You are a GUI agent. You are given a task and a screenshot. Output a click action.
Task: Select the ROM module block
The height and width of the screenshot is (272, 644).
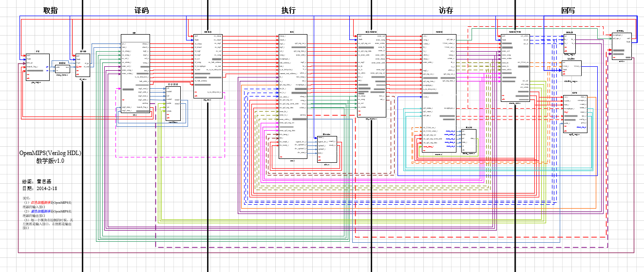pyautogui.click(x=62, y=68)
